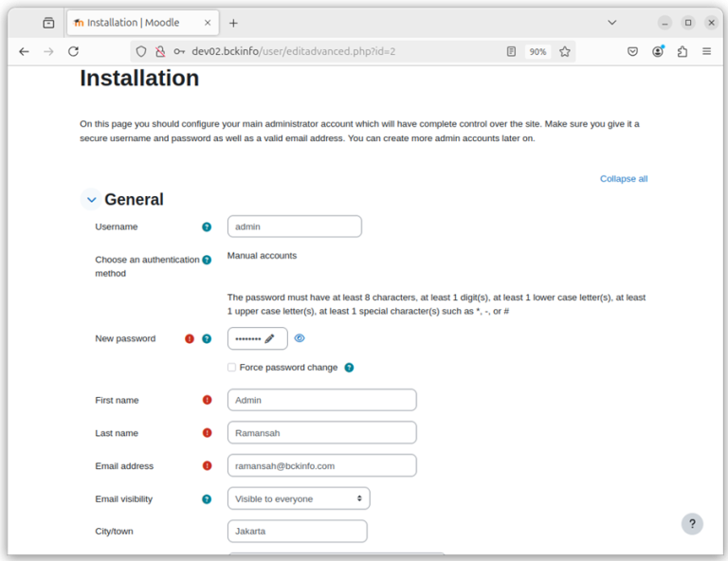Click the Last name field Ramansah
The height and width of the screenshot is (561, 728).
(x=321, y=433)
